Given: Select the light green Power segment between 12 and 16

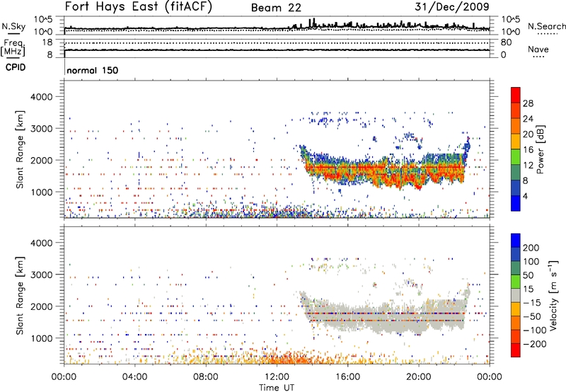Looking at the screenshot, I should [516, 157].
